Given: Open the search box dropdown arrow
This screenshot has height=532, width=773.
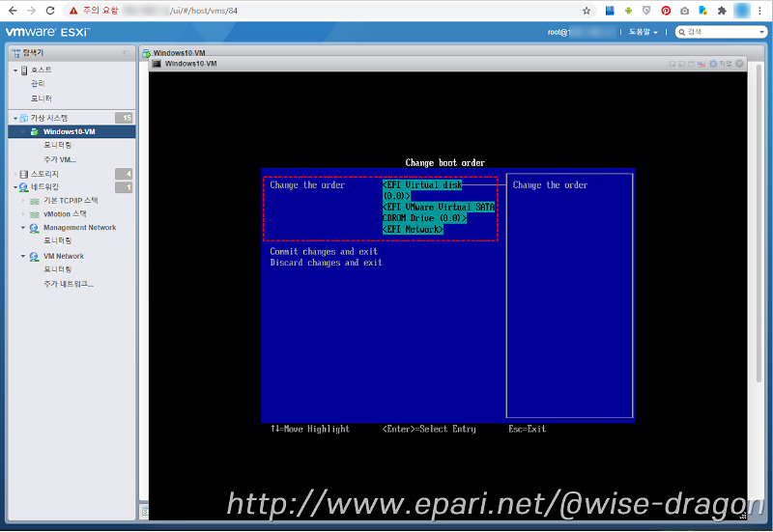Looking at the screenshot, I should tap(761, 32).
